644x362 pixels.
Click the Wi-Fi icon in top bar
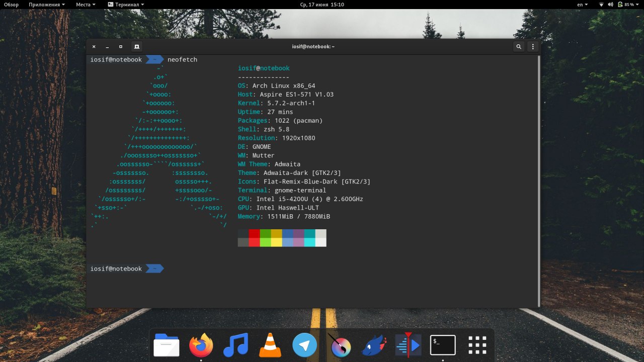[601, 5]
